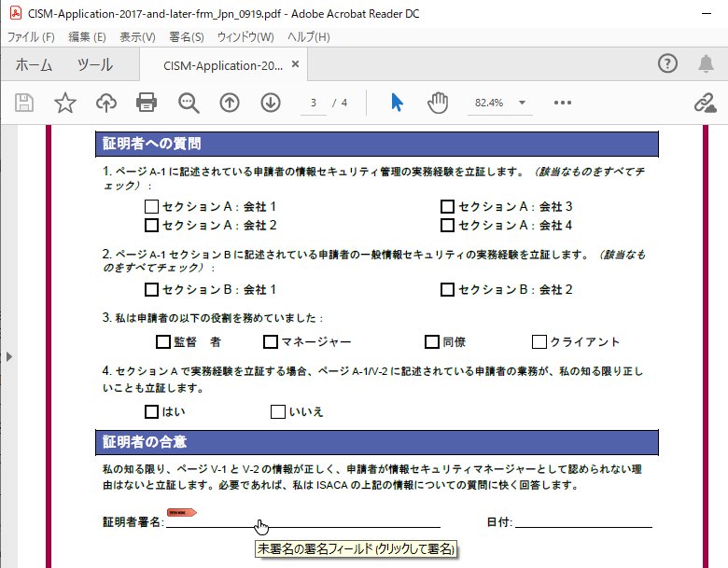This screenshot has height=568, width=728.
Task: Select the はい checkbox
Action: click(152, 411)
